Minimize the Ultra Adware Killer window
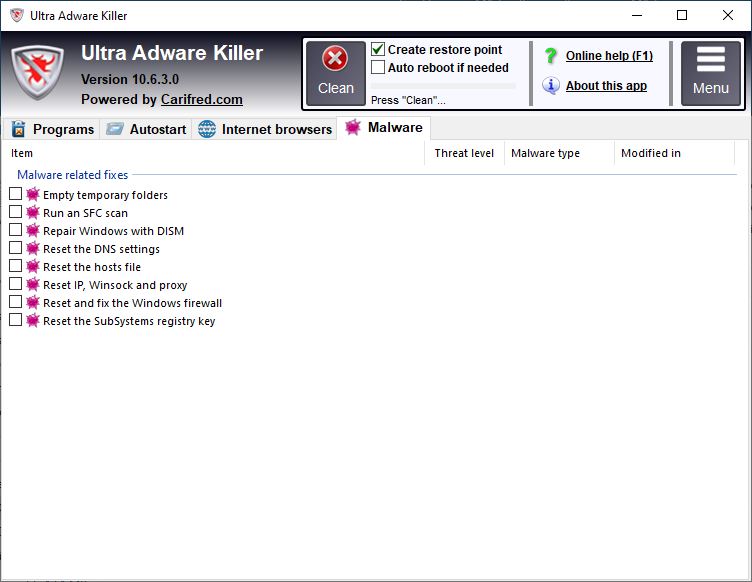Viewport: 752px width, 582px height. pyautogui.click(x=637, y=15)
